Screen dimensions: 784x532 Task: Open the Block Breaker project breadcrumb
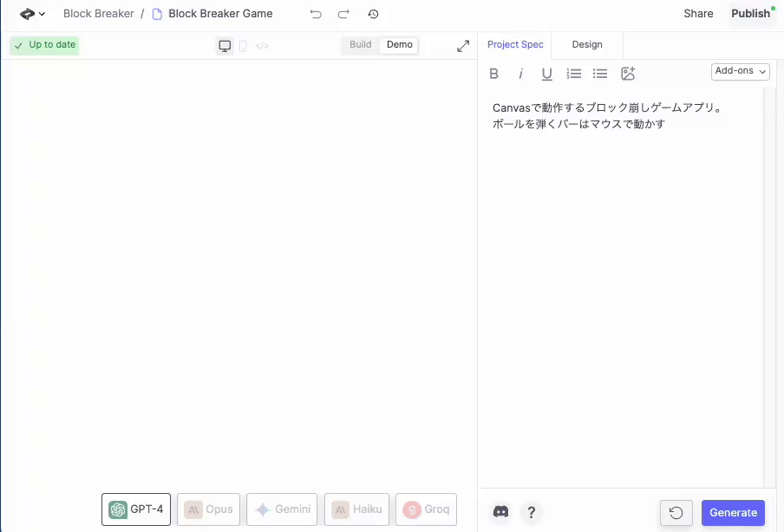coord(99,14)
